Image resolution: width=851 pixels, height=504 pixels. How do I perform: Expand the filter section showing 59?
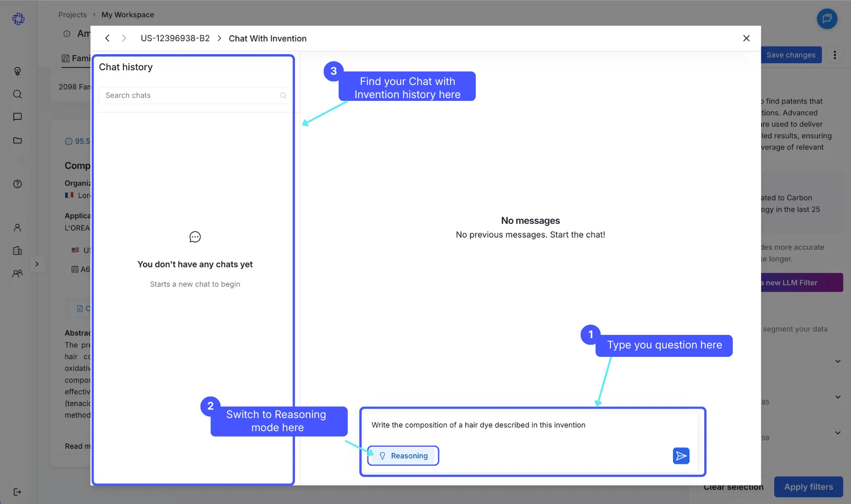pos(838,433)
